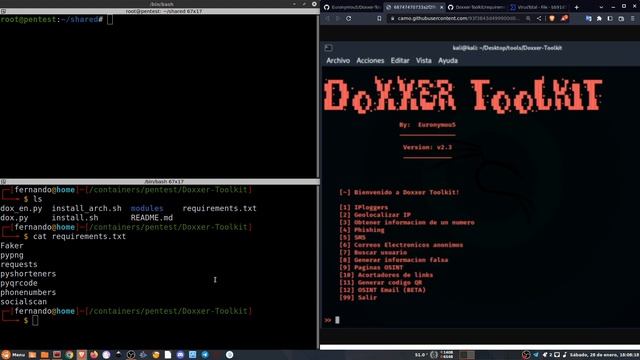Open Brave browser taskbar icon

tap(82, 355)
